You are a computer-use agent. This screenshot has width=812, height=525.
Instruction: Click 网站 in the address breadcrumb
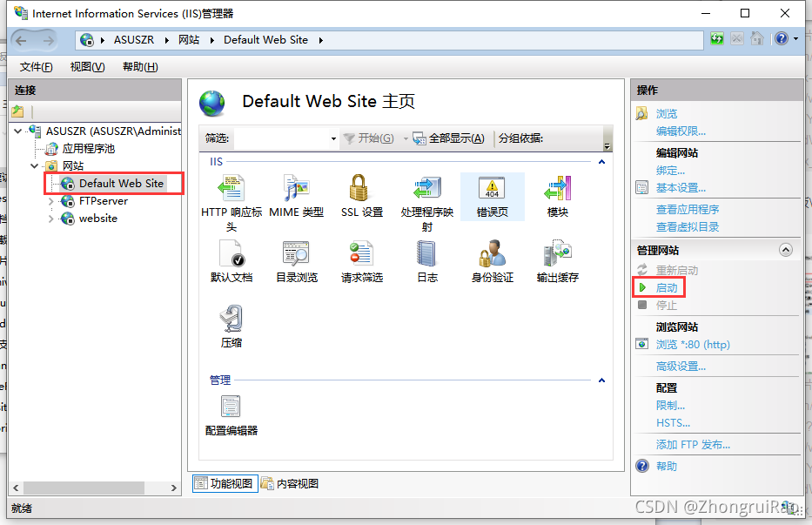tap(189, 40)
